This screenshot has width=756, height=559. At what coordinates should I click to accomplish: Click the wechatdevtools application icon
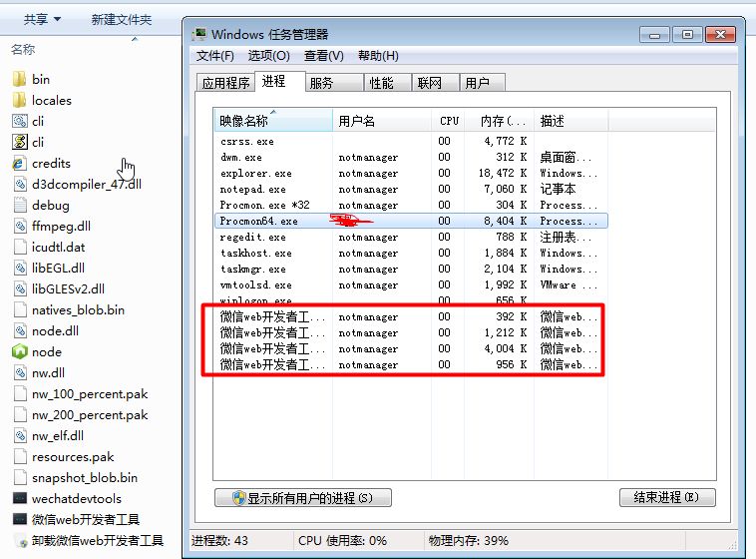tap(19, 499)
